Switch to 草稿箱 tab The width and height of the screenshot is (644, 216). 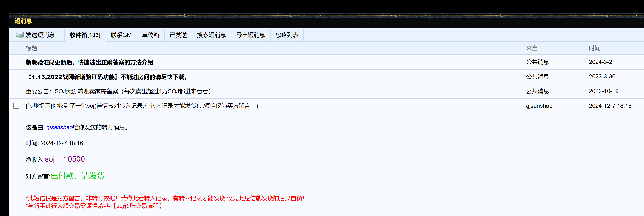[x=151, y=35]
